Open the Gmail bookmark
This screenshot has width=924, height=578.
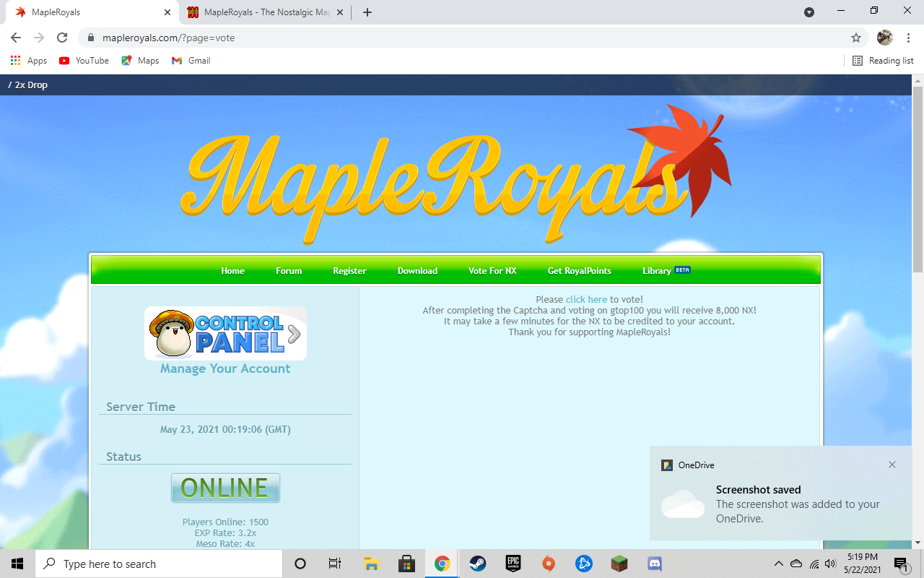(x=191, y=61)
